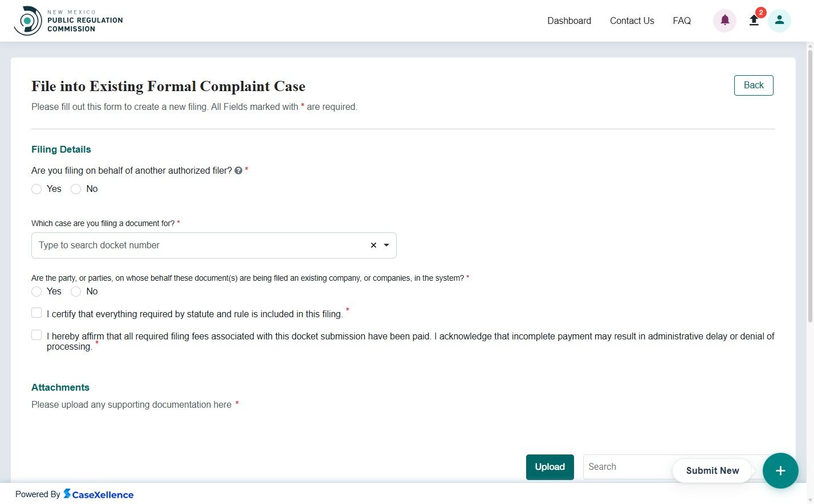
Task: Click the help icon next to authorized filer question
Action: 238,170
